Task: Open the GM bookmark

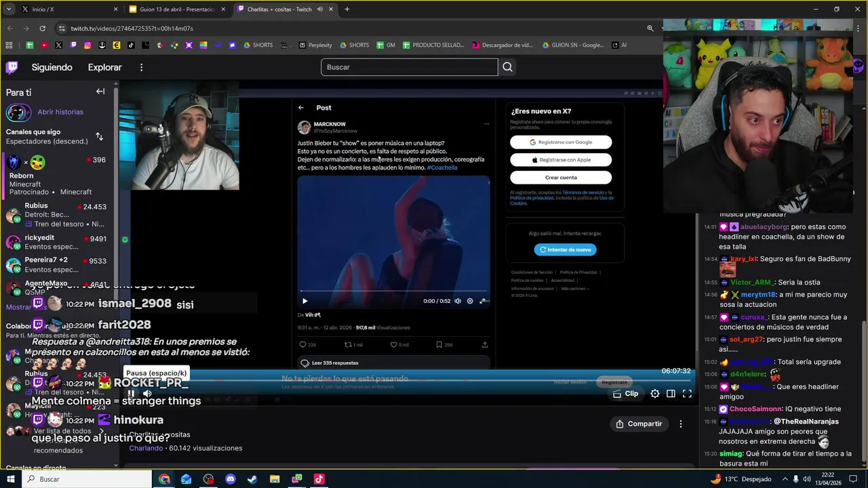Action: pyautogui.click(x=386, y=45)
